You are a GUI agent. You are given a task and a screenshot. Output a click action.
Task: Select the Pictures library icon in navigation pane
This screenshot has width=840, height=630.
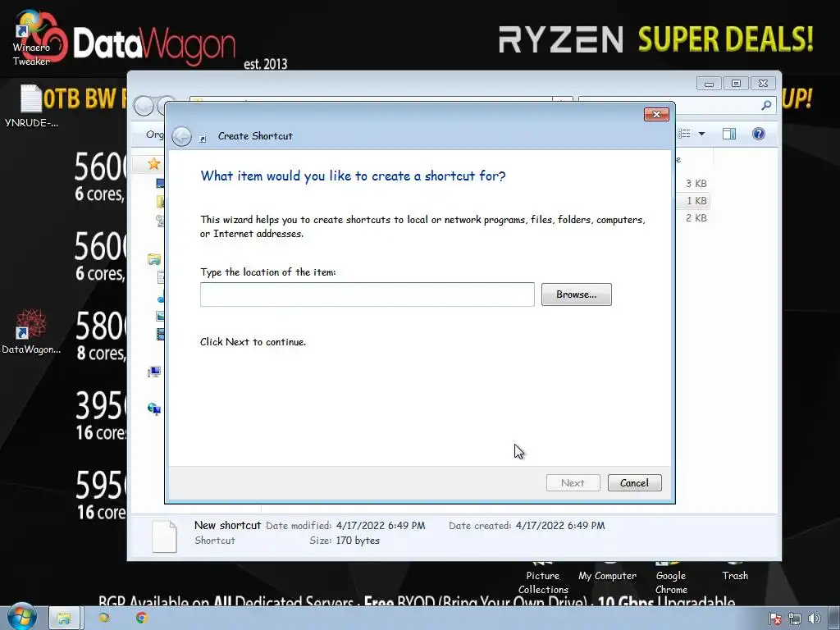click(160, 316)
